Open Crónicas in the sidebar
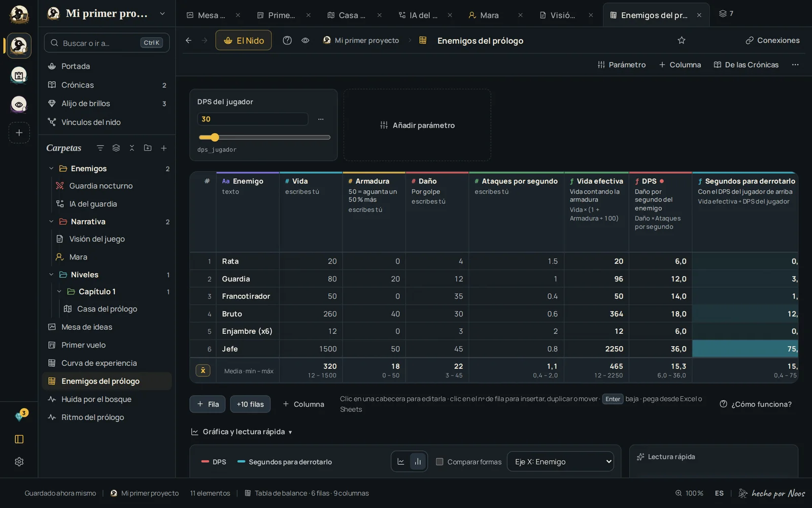 [107, 85]
